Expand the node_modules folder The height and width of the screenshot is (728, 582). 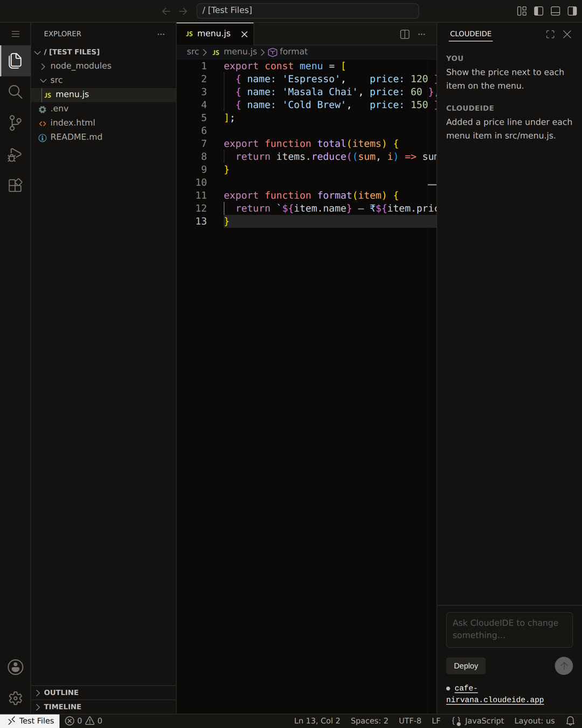point(103,66)
